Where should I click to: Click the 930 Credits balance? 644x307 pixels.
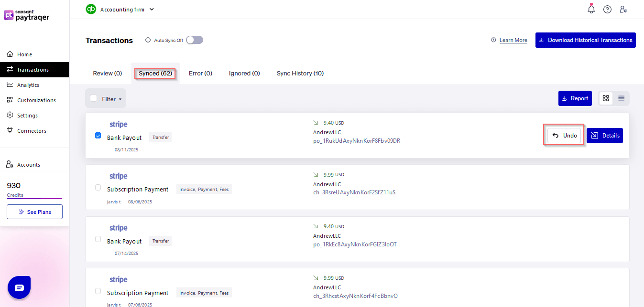tap(34, 190)
